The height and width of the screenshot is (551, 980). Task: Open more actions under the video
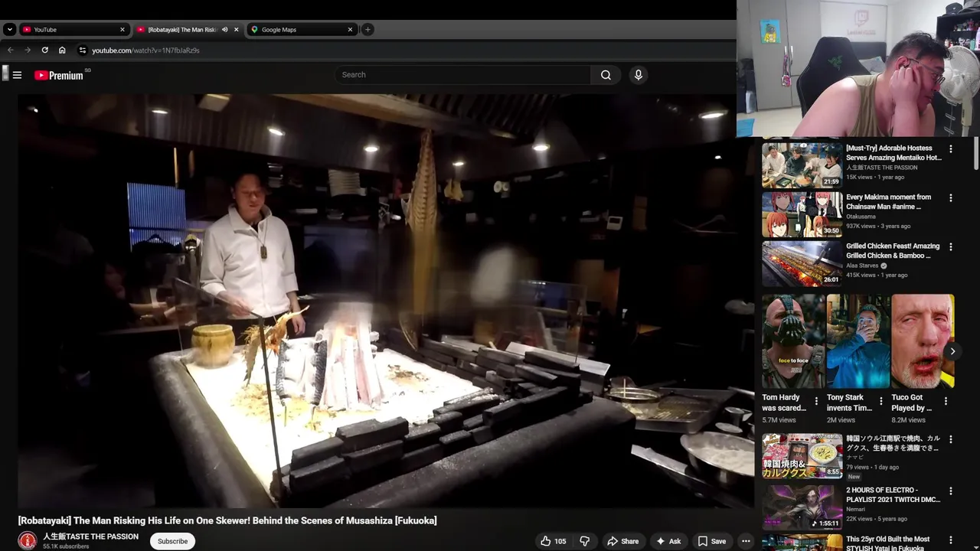[746, 541]
